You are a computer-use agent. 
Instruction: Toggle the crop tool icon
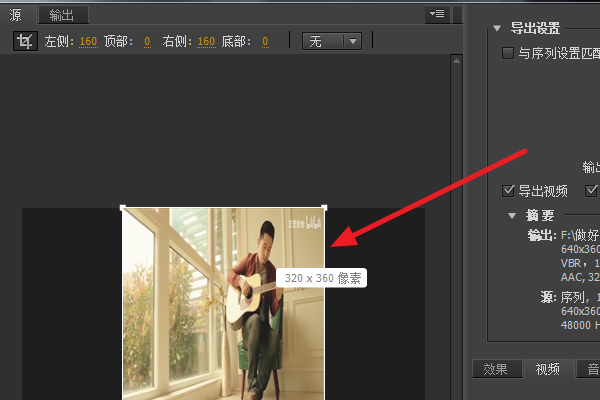point(25,41)
